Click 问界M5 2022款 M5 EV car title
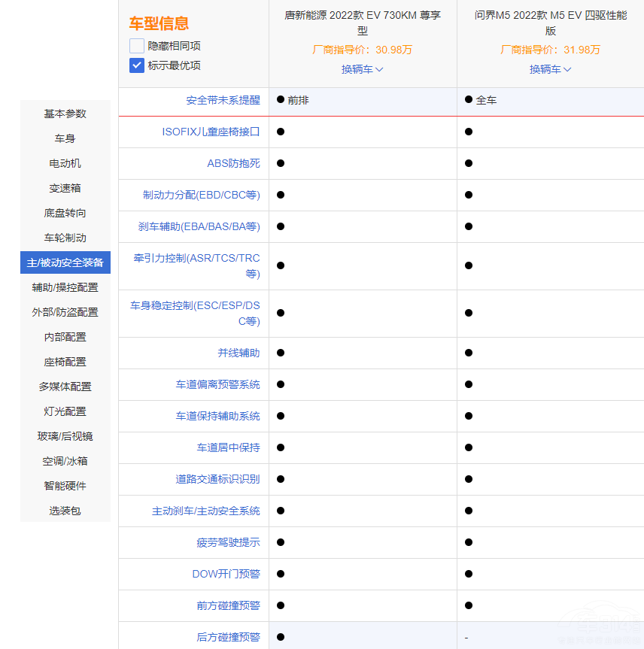This screenshot has width=644, height=649. click(x=550, y=23)
